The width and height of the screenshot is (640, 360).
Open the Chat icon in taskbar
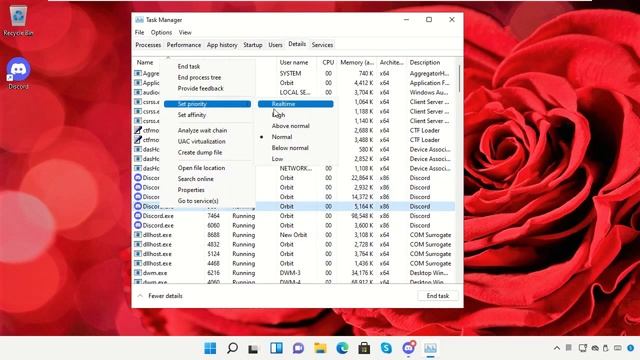pyautogui.click(x=298, y=348)
